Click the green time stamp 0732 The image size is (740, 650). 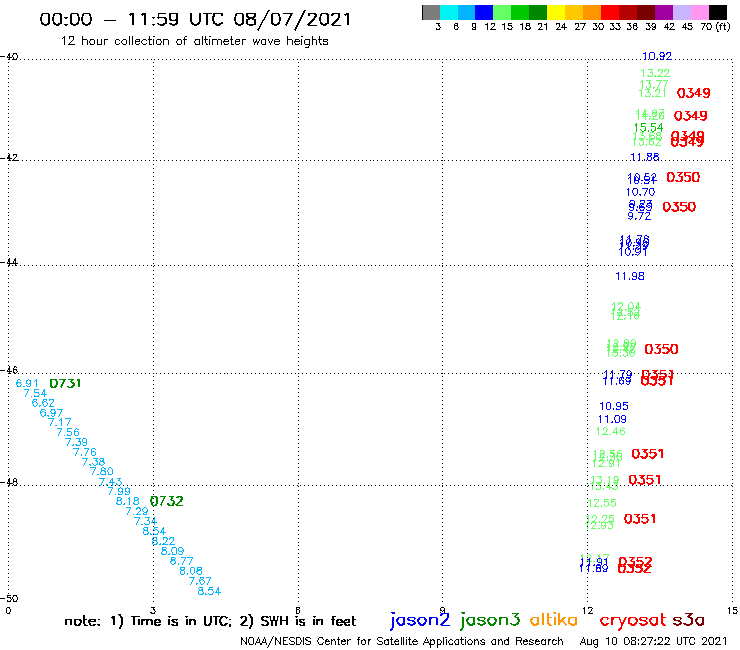[x=167, y=501]
